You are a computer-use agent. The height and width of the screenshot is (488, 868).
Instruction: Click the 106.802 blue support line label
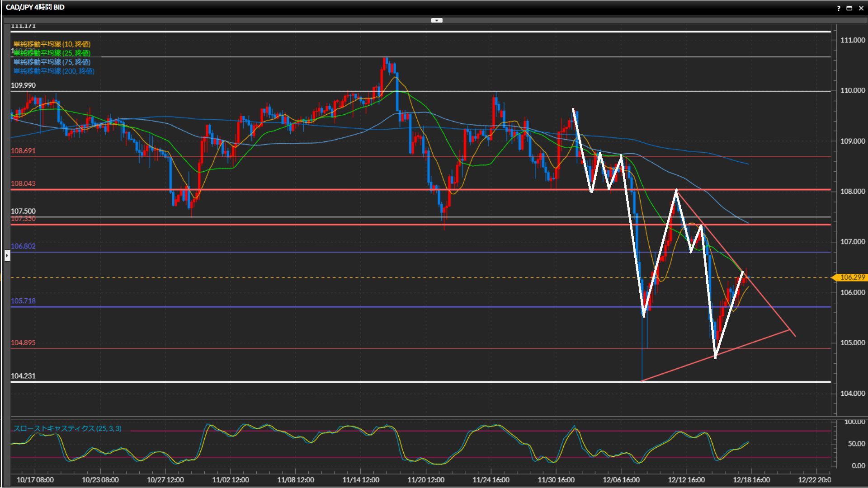pos(23,246)
